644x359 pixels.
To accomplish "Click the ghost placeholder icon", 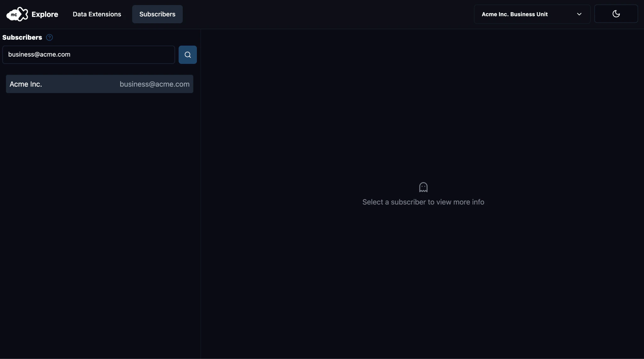I will [x=423, y=187].
